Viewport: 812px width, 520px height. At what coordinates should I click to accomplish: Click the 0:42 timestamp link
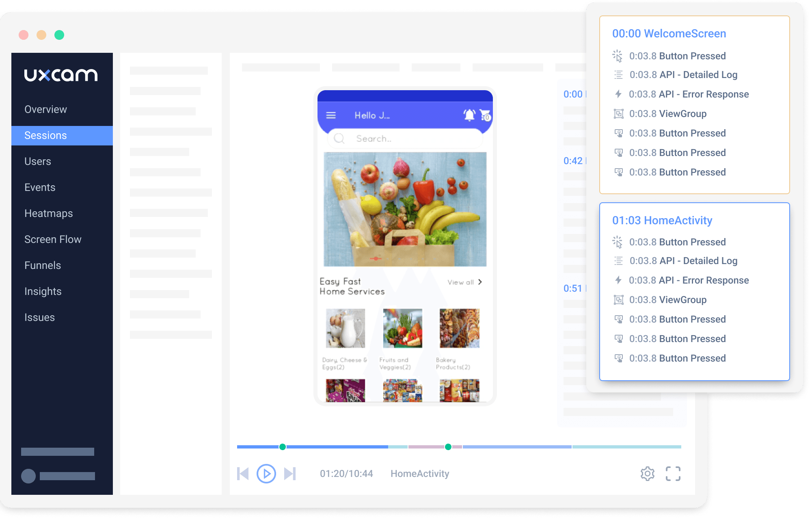pos(573,160)
